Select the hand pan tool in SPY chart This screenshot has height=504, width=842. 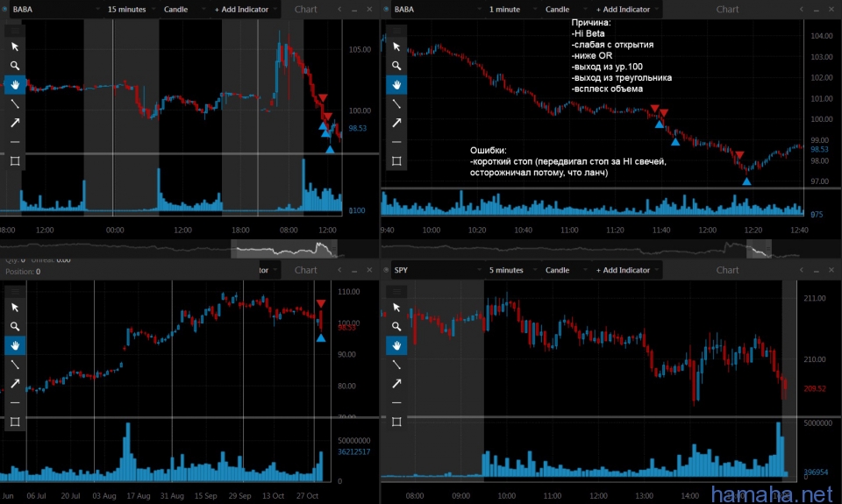coord(396,345)
